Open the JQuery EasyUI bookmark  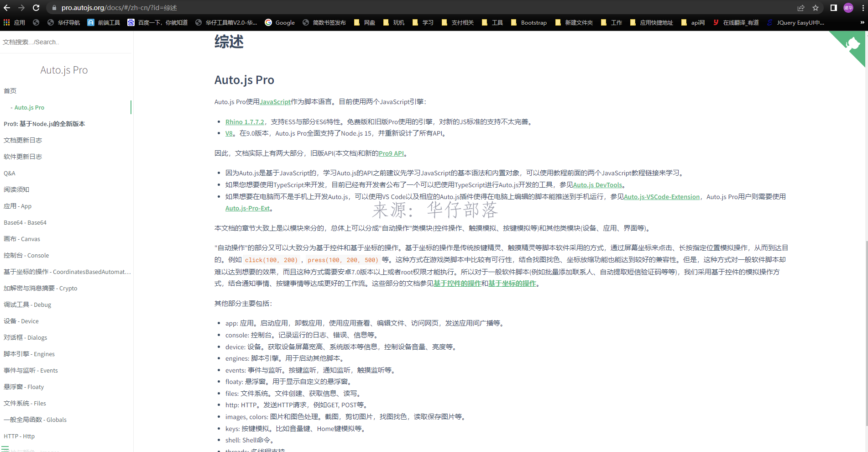(x=795, y=22)
